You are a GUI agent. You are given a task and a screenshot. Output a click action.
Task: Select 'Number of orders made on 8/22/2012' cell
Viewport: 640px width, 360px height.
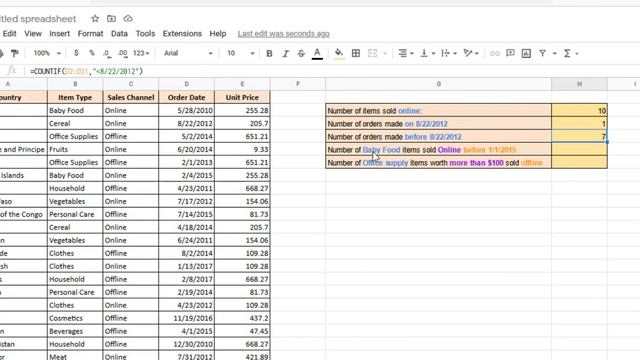click(x=438, y=124)
